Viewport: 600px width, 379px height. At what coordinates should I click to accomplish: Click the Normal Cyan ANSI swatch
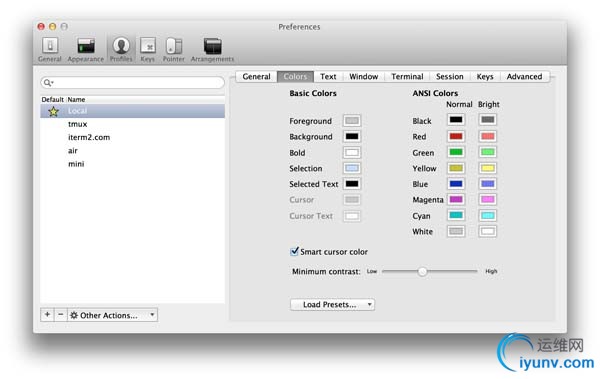456,216
